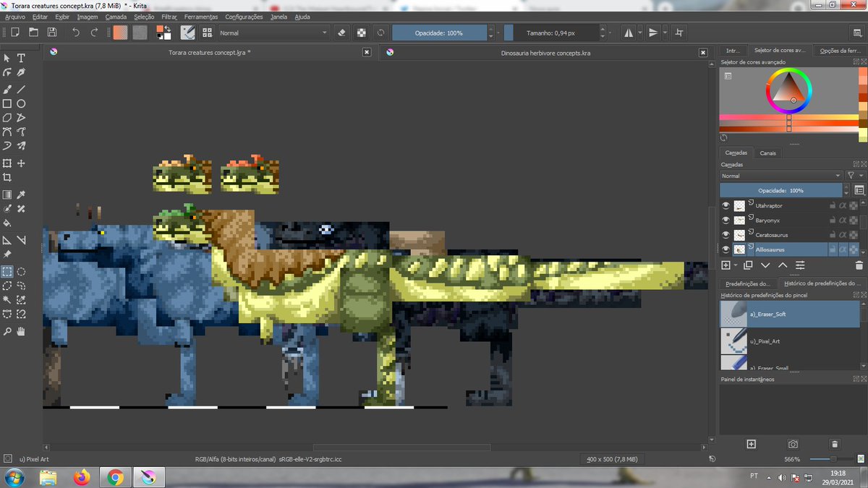This screenshot has width=868, height=488.
Task: Create a new document from toolbar
Action: point(15,33)
